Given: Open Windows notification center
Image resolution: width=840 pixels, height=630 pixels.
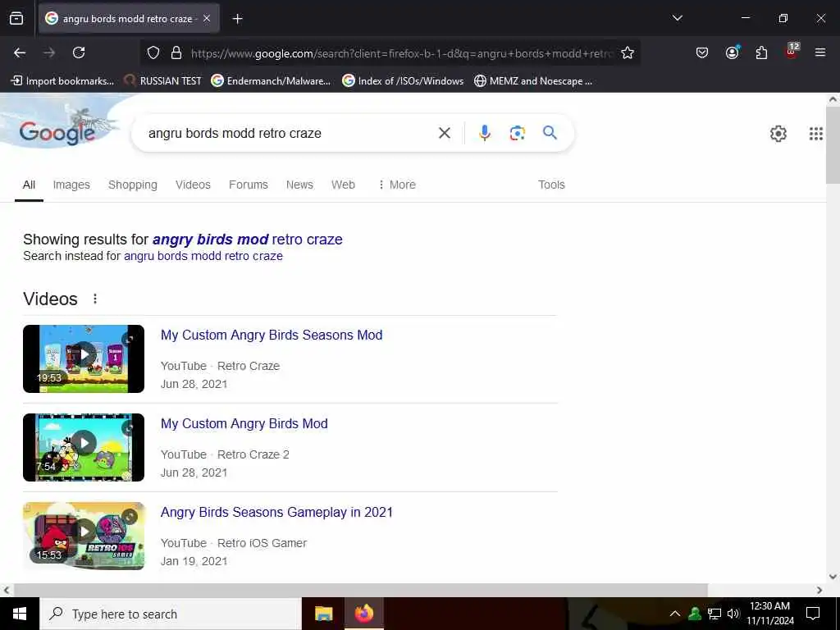Looking at the screenshot, I should [x=813, y=614].
